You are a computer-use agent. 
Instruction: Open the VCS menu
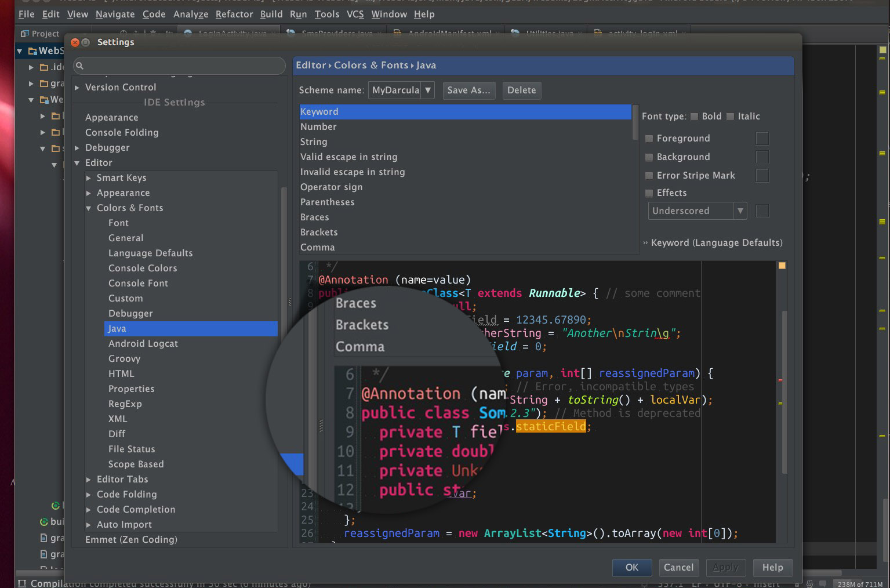355,14
